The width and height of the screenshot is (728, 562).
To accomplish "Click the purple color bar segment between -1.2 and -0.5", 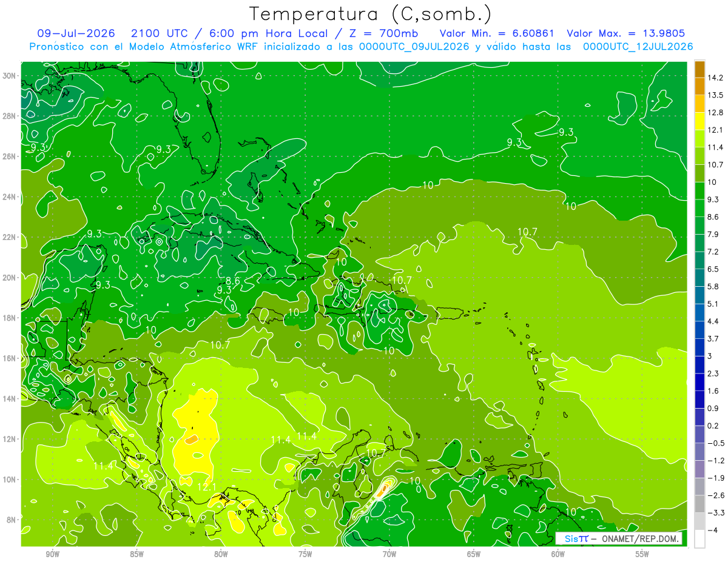I will click(699, 452).
